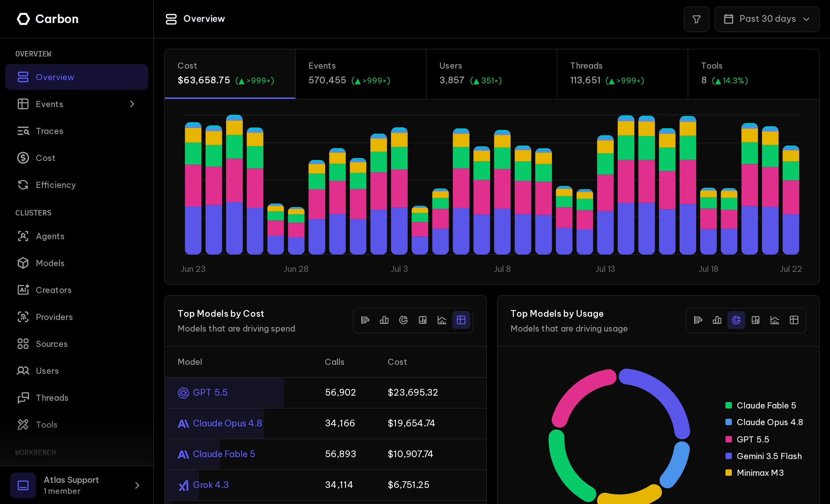This screenshot has width=830, height=504.
Task: Expand the Atlas Support workspace chevron
Action: 137,485
